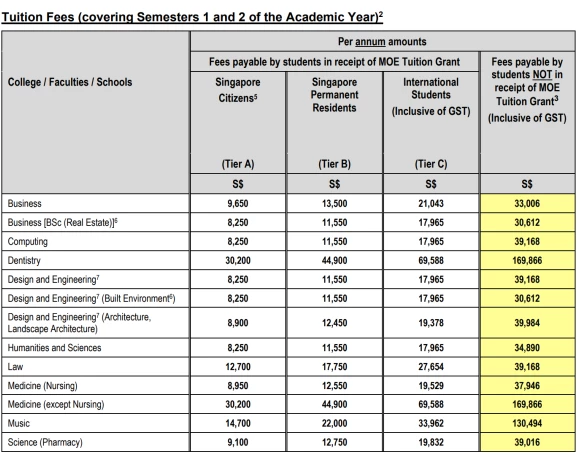Viewport: 579px width, 455px height.
Task: Click Dentistry's highlighted 169,866 fee
Action: click(527, 260)
